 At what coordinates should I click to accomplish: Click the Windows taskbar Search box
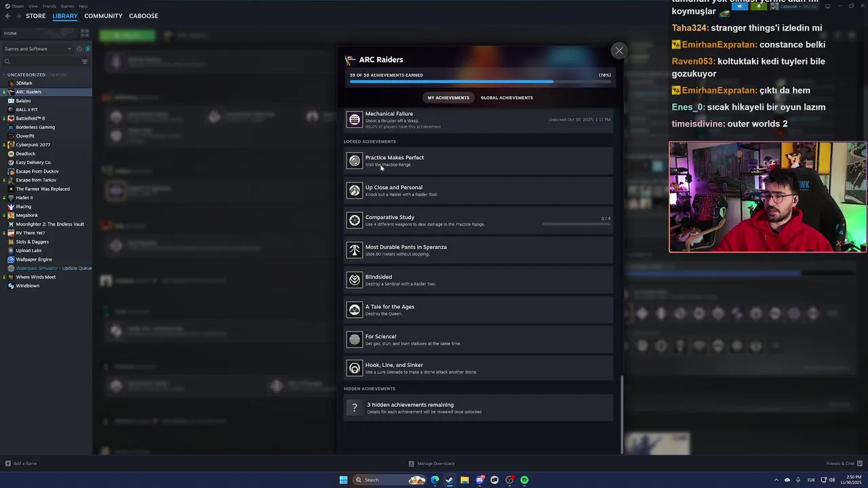391,480
